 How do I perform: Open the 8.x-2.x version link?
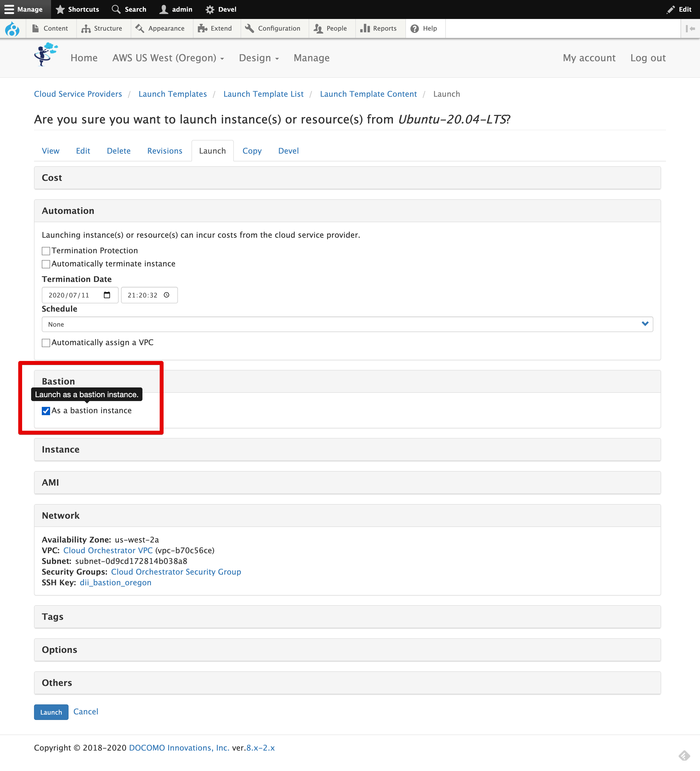click(x=261, y=748)
